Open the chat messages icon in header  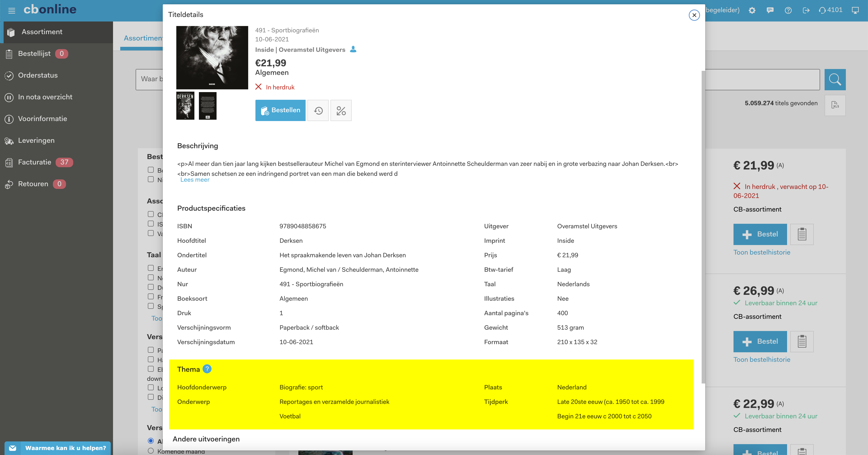click(x=770, y=10)
